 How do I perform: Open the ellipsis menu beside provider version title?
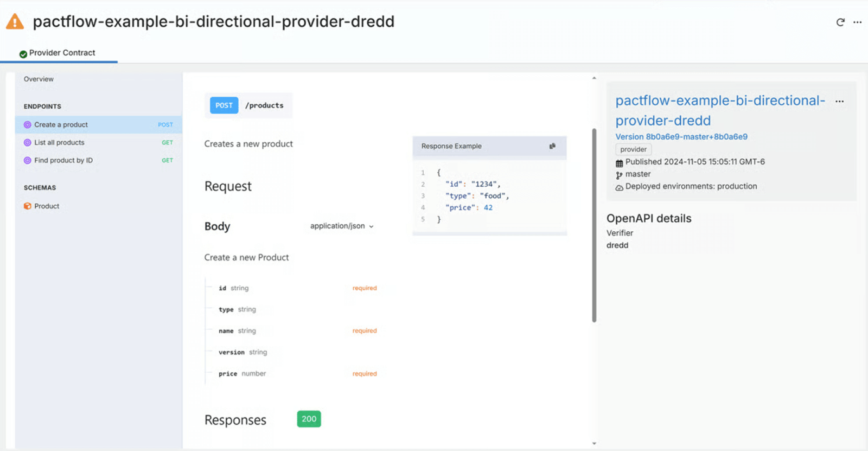point(839,102)
